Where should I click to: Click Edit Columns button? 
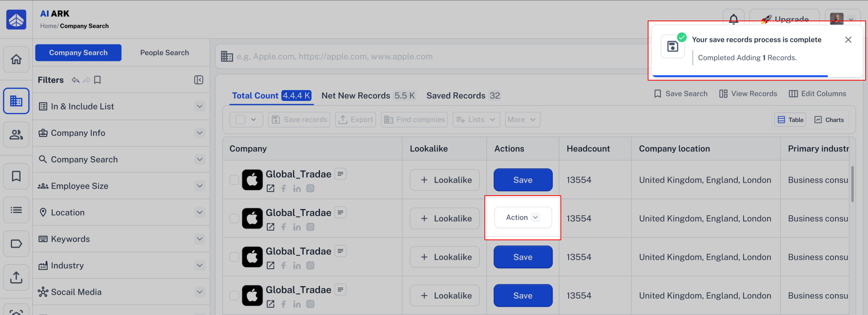[x=817, y=94]
